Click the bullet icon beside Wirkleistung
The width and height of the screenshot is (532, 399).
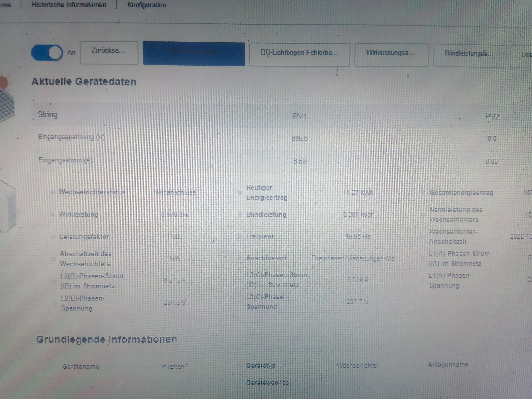[x=53, y=214]
